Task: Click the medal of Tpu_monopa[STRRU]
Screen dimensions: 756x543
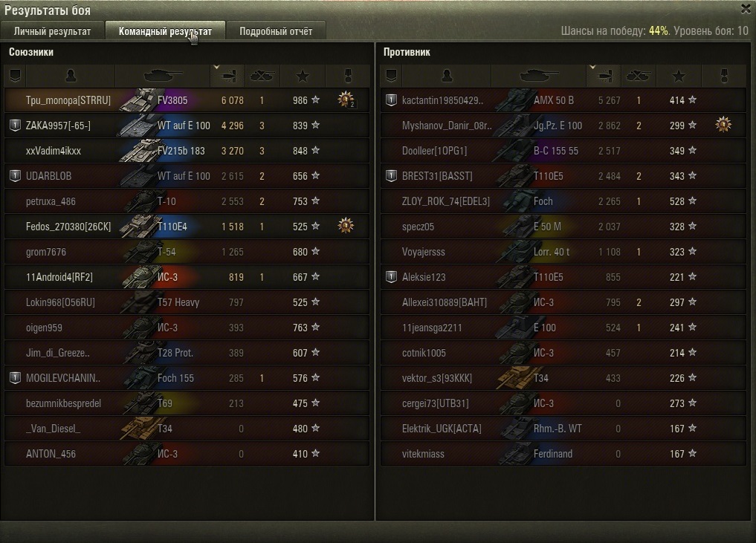Action: [346, 100]
